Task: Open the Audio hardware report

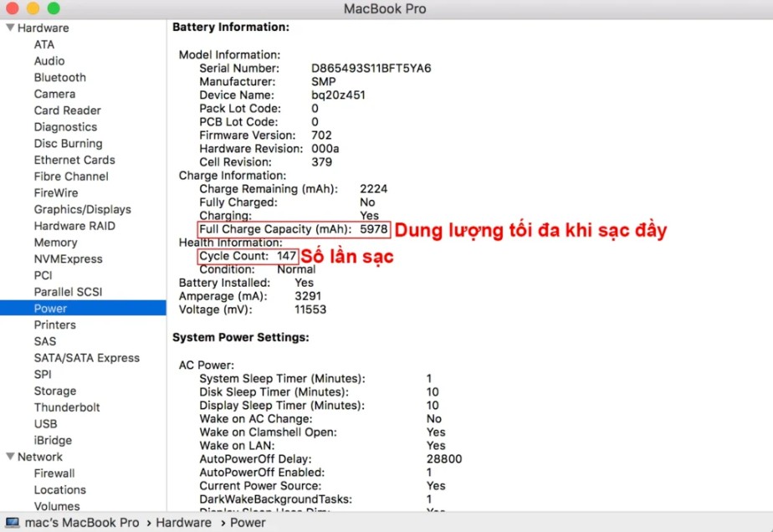Action: click(x=49, y=60)
